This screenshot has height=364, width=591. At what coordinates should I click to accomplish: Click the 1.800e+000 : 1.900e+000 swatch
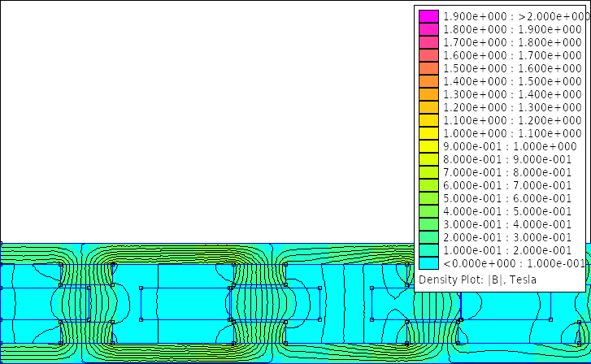(x=428, y=29)
